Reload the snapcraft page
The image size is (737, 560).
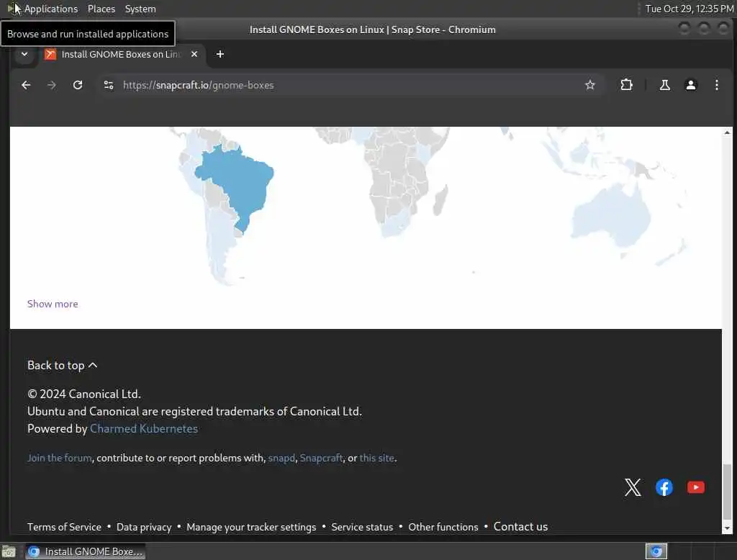pyautogui.click(x=78, y=85)
